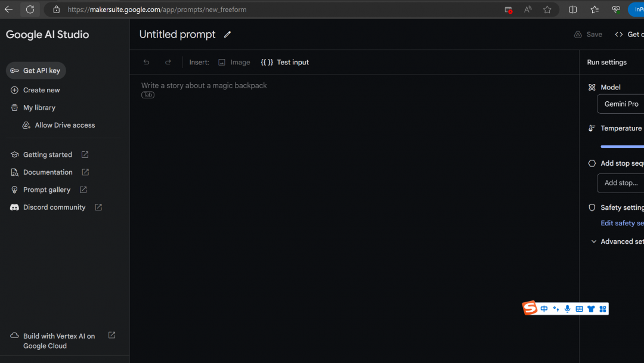The height and width of the screenshot is (363, 644).
Task: Add this page to favorites with star icon
Action: (x=547, y=10)
